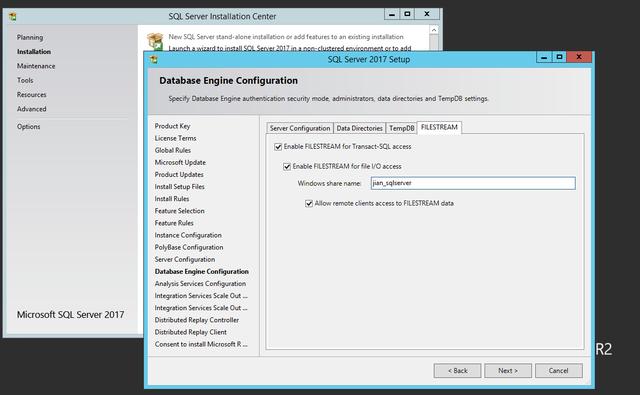640x395 pixels.
Task: Click scroll up arrow in Installation Center
Action: point(434,30)
